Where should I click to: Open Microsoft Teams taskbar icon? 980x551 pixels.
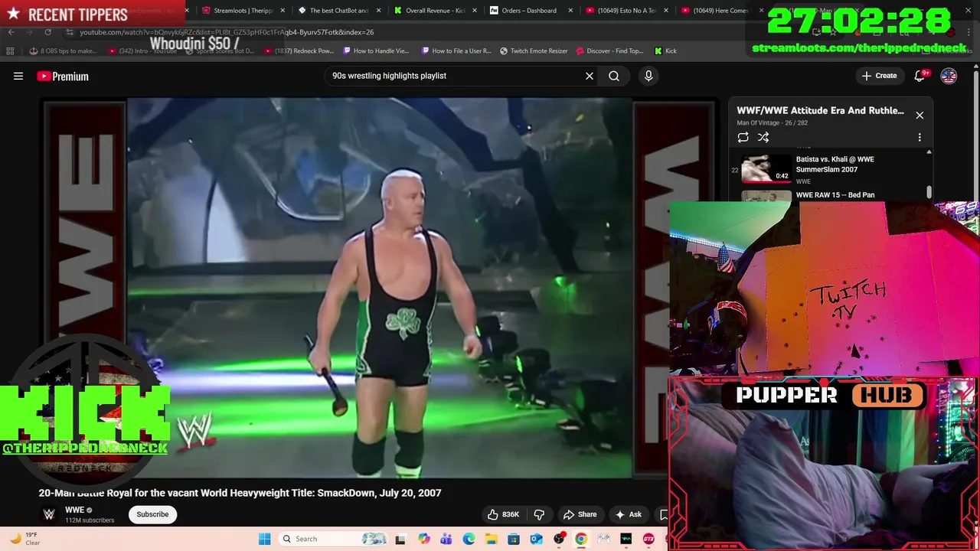coord(446,539)
